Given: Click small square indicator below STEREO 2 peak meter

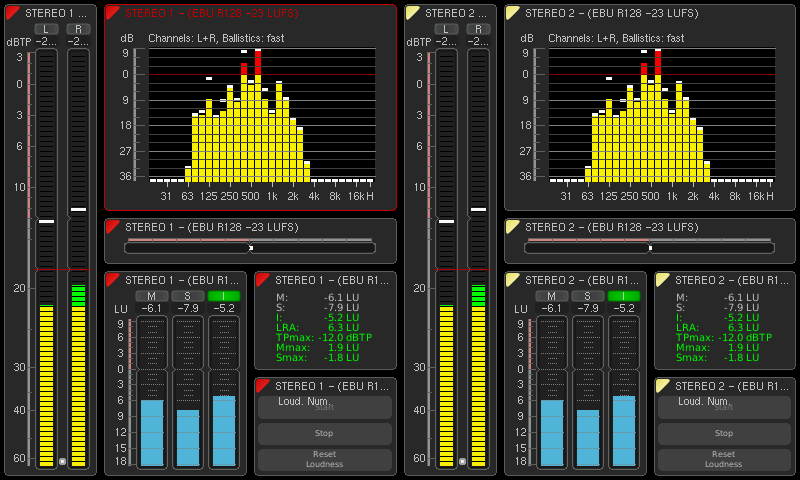Looking at the screenshot, I should tap(462, 461).
